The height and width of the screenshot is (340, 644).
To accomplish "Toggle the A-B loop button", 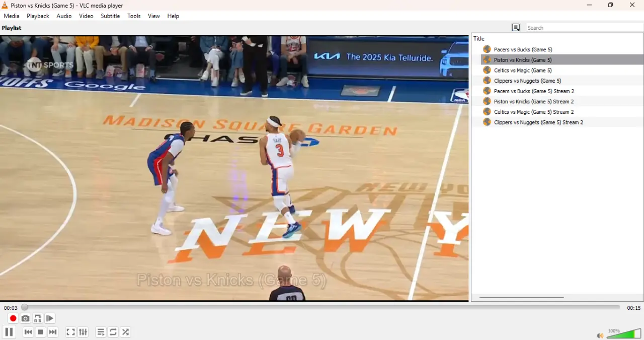I will tap(38, 318).
